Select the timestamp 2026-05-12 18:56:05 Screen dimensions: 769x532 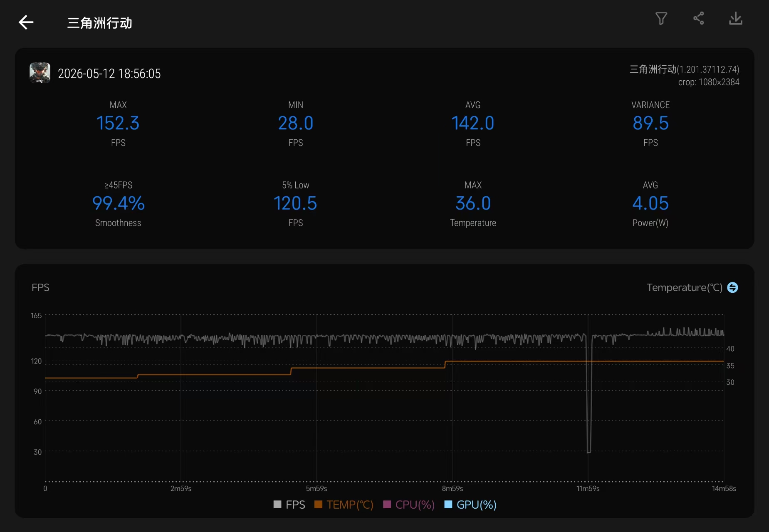[109, 74]
